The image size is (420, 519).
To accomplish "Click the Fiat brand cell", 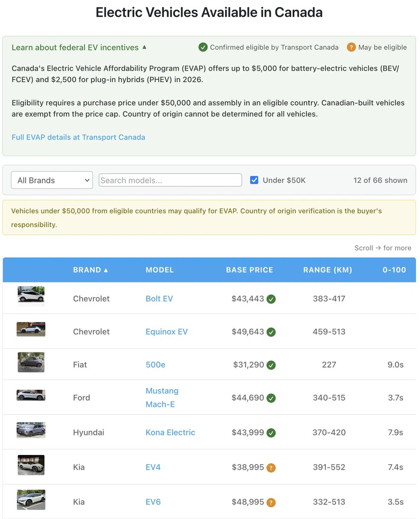I will (x=80, y=365).
